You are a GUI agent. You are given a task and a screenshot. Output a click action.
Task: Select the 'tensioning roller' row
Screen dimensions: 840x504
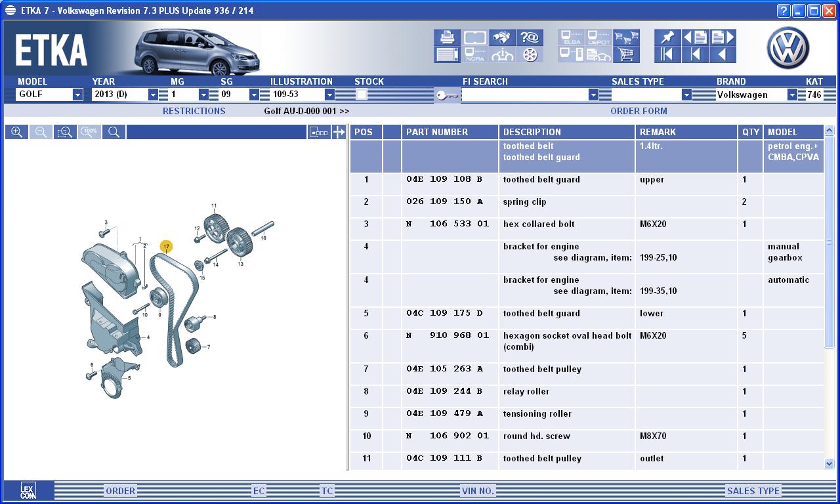pyautogui.click(x=587, y=418)
